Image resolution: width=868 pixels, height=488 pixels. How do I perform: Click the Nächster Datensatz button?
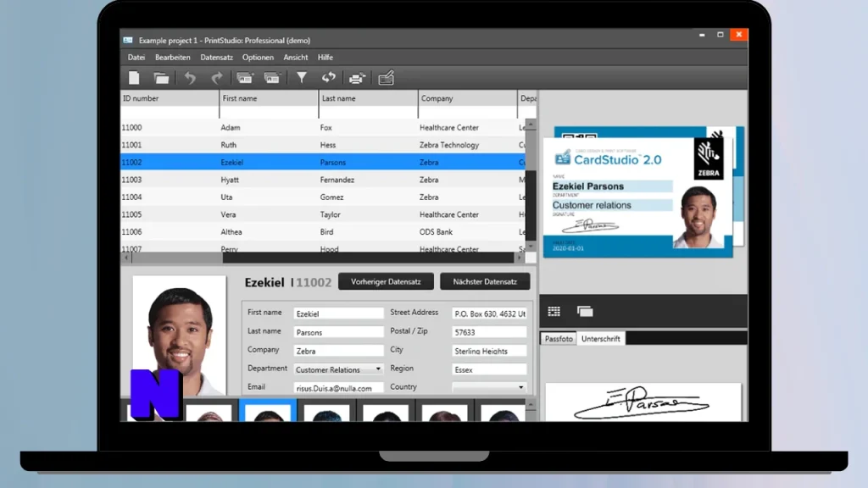coord(485,281)
